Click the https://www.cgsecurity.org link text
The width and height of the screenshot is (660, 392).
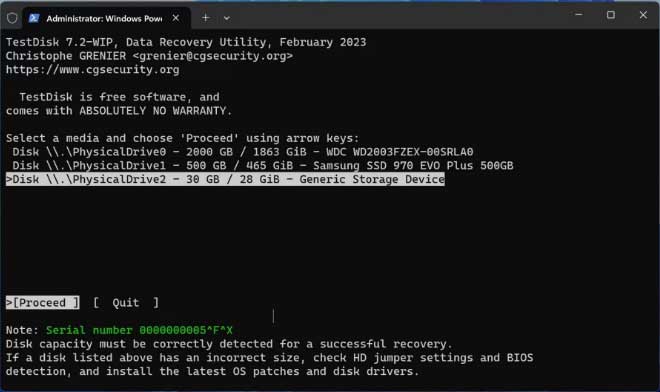pyautogui.click(x=93, y=69)
